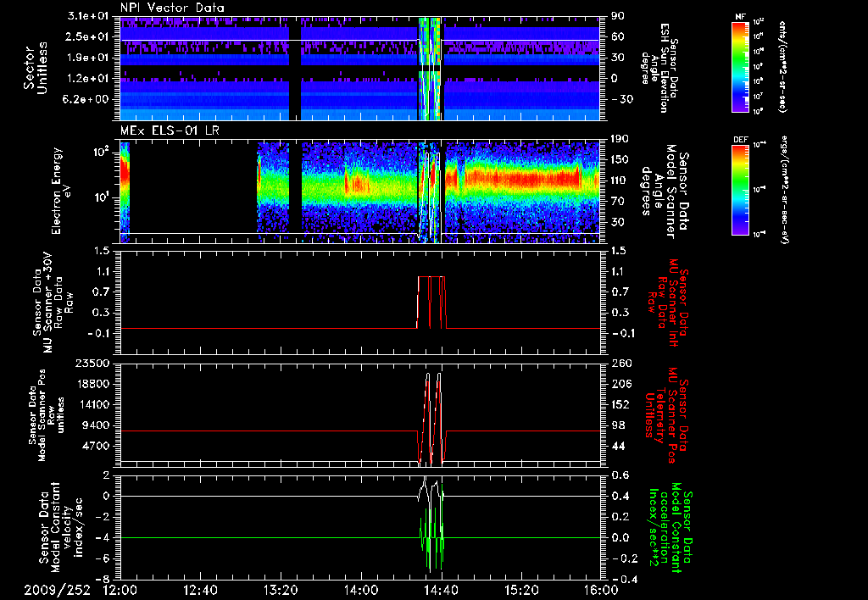This screenshot has height=600, width=868.
Task: Click the NF rainbow color bar
Action: (x=741, y=66)
